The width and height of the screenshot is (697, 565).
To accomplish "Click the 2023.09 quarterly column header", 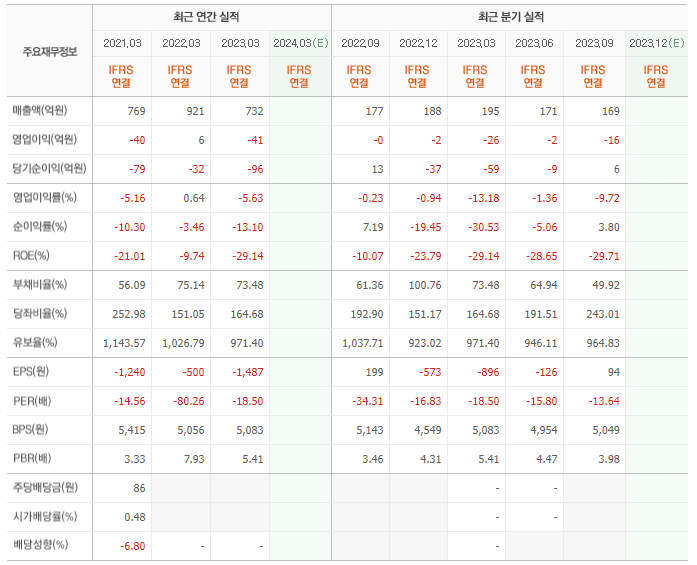I will tap(594, 43).
